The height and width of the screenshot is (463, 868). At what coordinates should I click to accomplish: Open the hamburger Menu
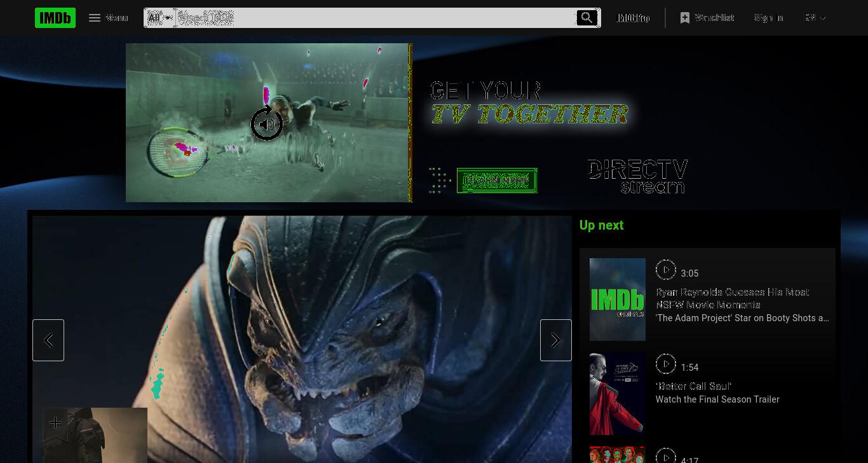tap(108, 18)
